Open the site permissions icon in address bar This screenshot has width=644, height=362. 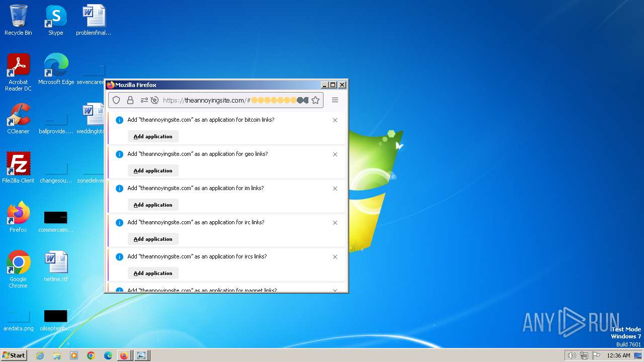[x=144, y=100]
